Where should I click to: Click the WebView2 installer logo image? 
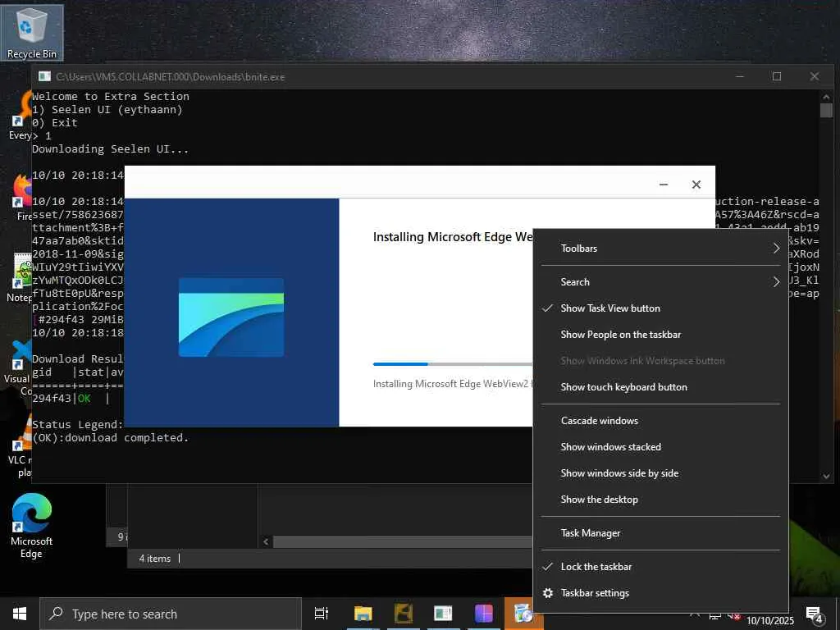231,317
